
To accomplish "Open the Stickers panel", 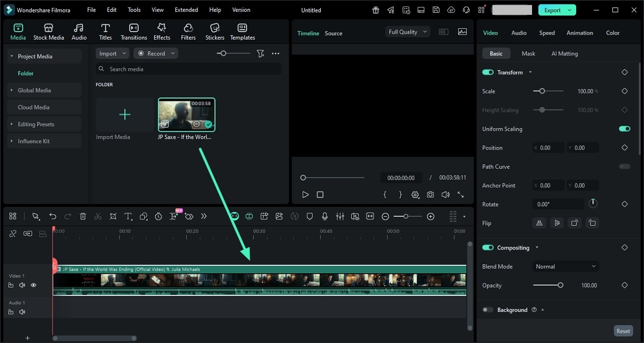I will [215, 31].
